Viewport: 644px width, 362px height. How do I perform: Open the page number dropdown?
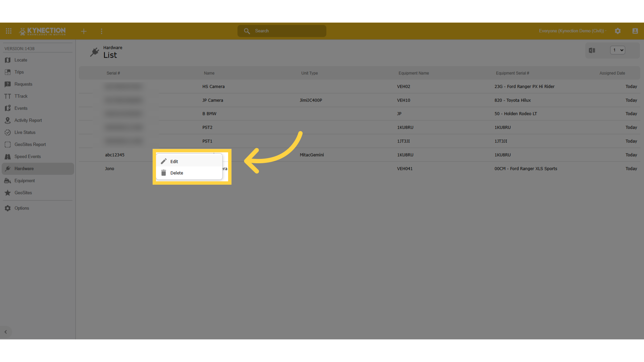coord(618,50)
